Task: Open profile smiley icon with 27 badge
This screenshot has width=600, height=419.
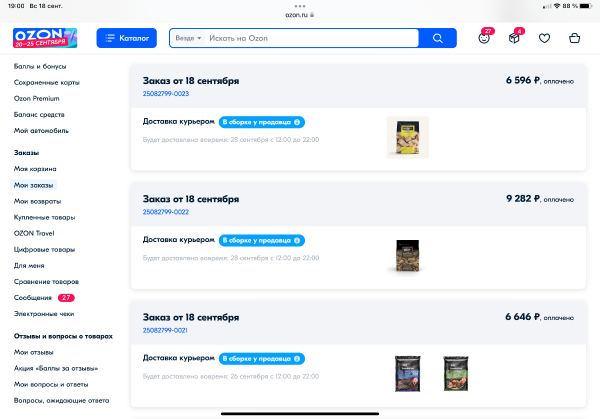Action: (x=484, y=38)
